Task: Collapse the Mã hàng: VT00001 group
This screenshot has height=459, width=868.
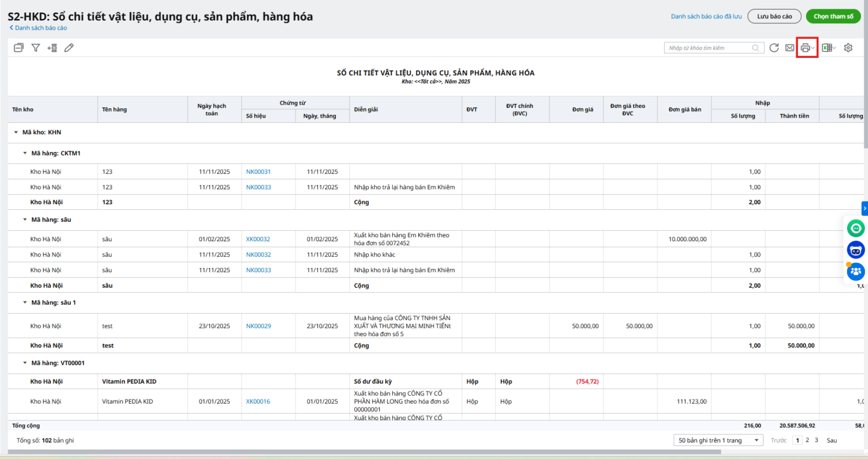Action: (25, 363)
